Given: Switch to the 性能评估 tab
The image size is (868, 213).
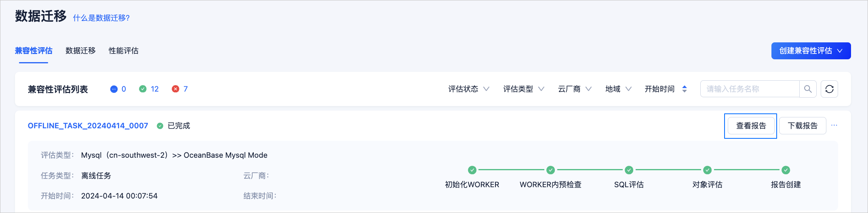Looking at the screenshot, I should pos(124,51).
